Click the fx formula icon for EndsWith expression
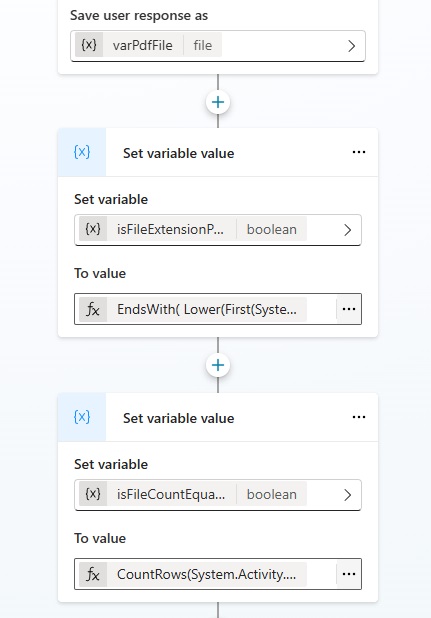This screenshot has height=618, width=431. [93, 309]
